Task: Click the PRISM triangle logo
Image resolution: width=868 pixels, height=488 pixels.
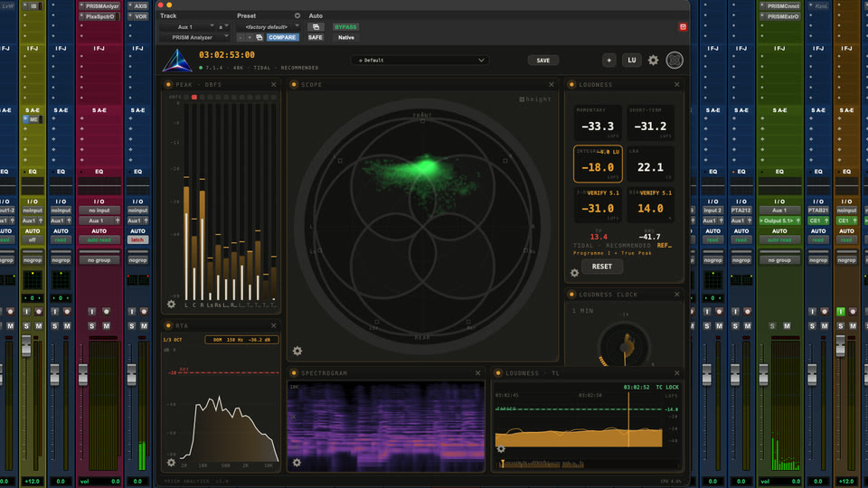Action: click(177, 61)
